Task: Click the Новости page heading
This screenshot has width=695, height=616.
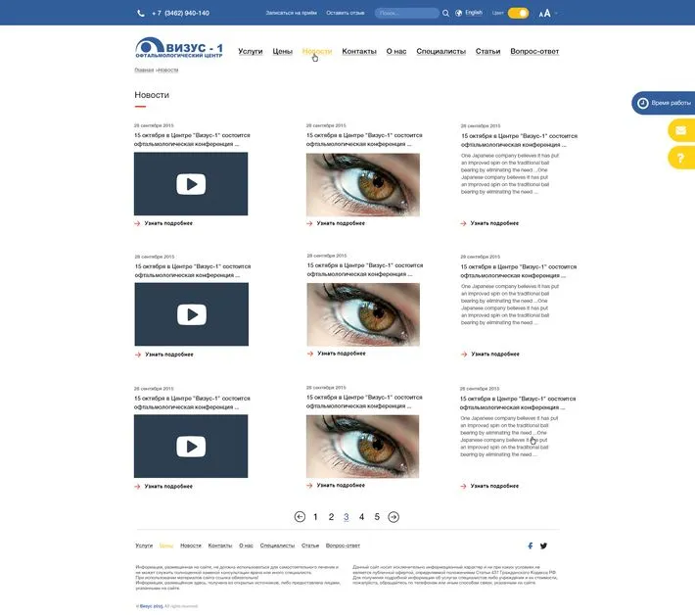Action: click(x=152, y=95)
